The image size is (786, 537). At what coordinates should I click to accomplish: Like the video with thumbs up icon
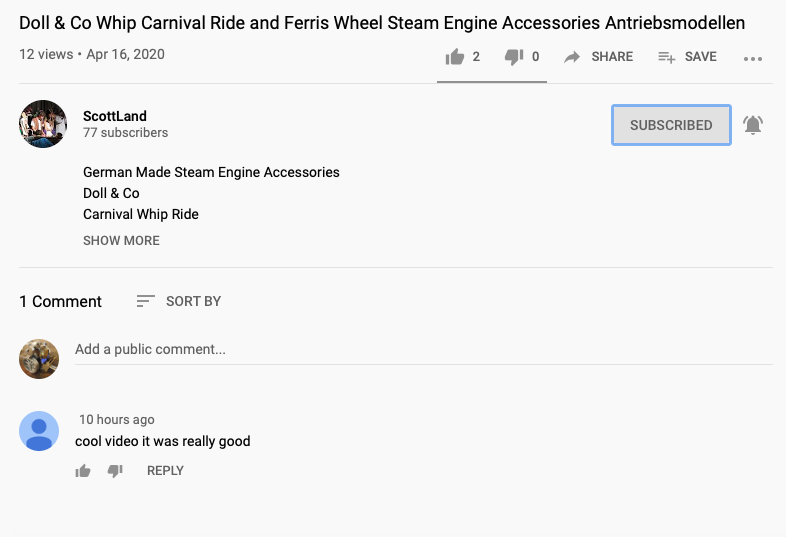coord(455,57)
